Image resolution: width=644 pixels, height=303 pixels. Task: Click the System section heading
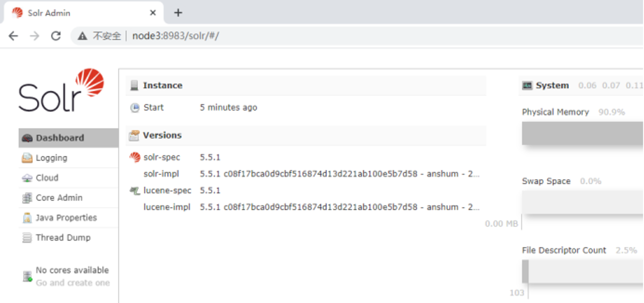(x=552, y=86)
